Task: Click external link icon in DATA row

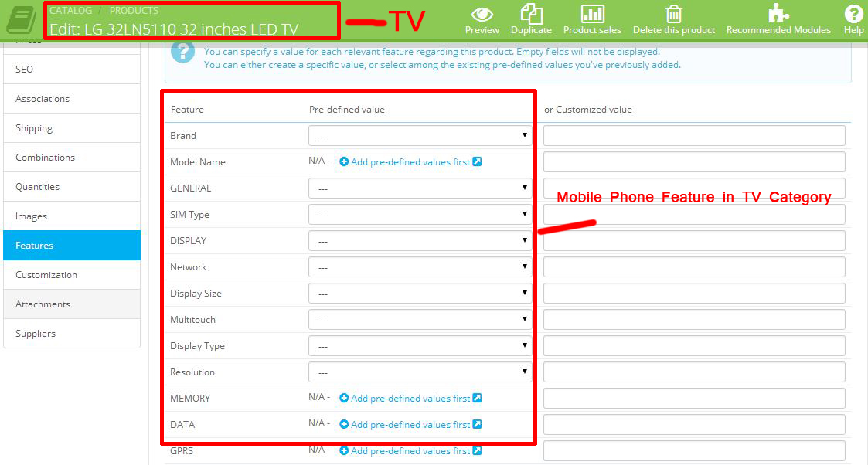Action: (477, 424)
